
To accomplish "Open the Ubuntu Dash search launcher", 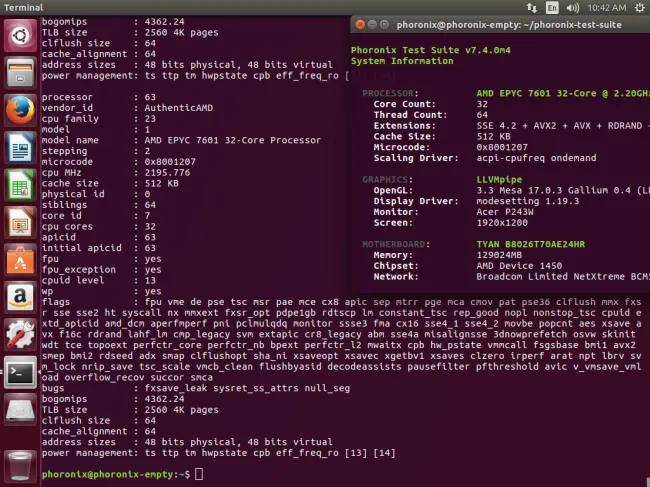I will (20, 36).
